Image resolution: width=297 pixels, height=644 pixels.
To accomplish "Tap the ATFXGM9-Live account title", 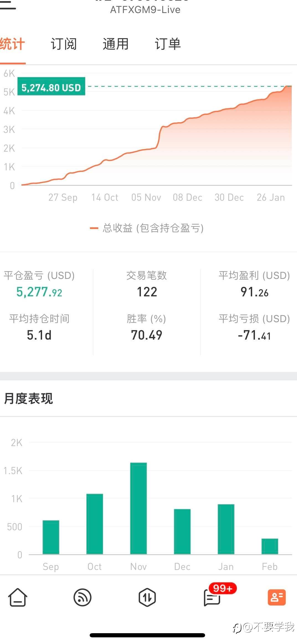I will [x=145, y=10].
